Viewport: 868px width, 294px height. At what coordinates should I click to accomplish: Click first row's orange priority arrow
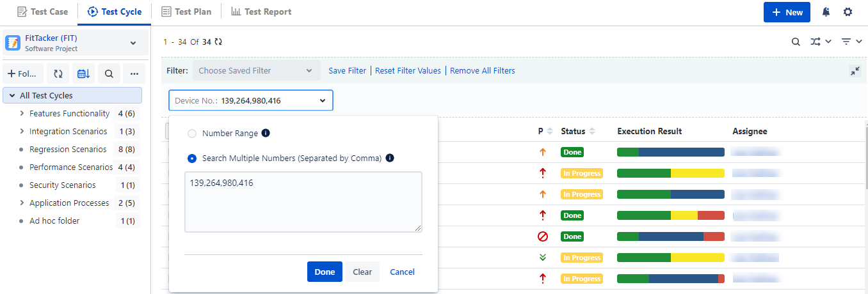(x=543, y=152)
